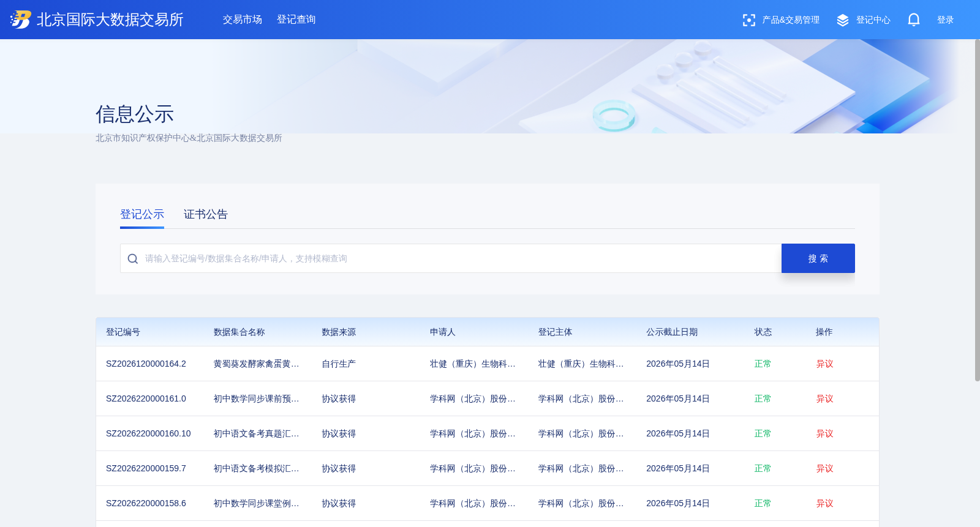Click 异议 for SZ2026220000160.10
The image size is (980, 527).
tap(824, 433)
